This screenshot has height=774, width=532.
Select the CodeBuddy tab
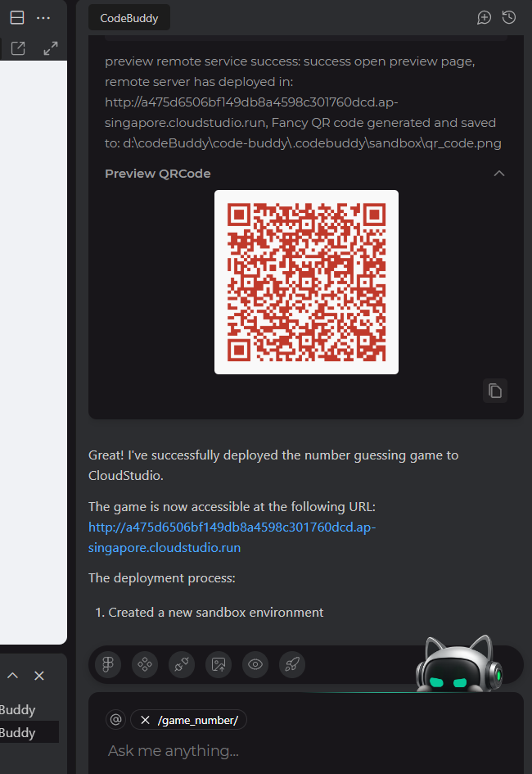[x=129, y=18]
